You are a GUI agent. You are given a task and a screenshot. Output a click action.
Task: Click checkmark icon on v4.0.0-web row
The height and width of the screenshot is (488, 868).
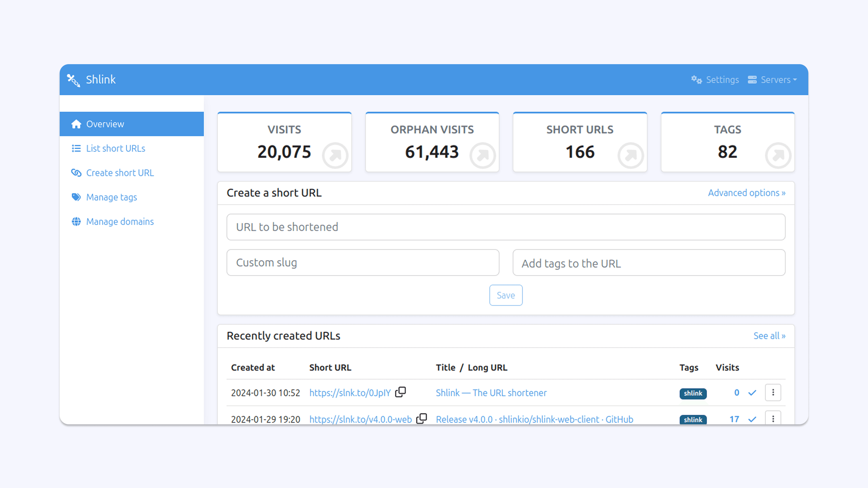pyautogui.click(x=752, y=419)
